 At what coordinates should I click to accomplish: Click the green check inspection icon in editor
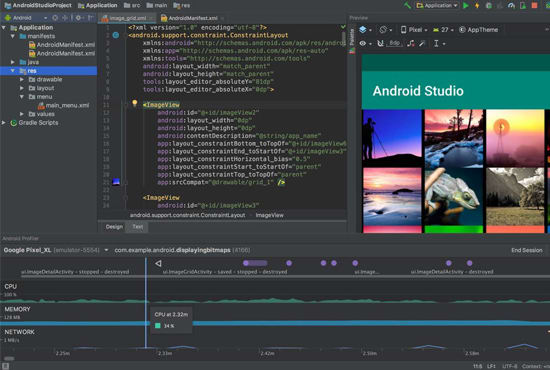[343, 27]
